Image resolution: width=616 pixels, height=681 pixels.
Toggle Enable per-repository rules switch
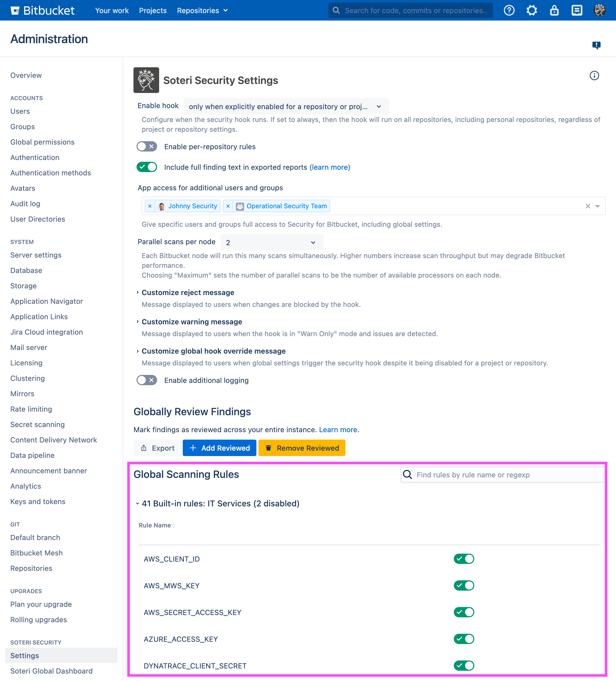[147, 147]
